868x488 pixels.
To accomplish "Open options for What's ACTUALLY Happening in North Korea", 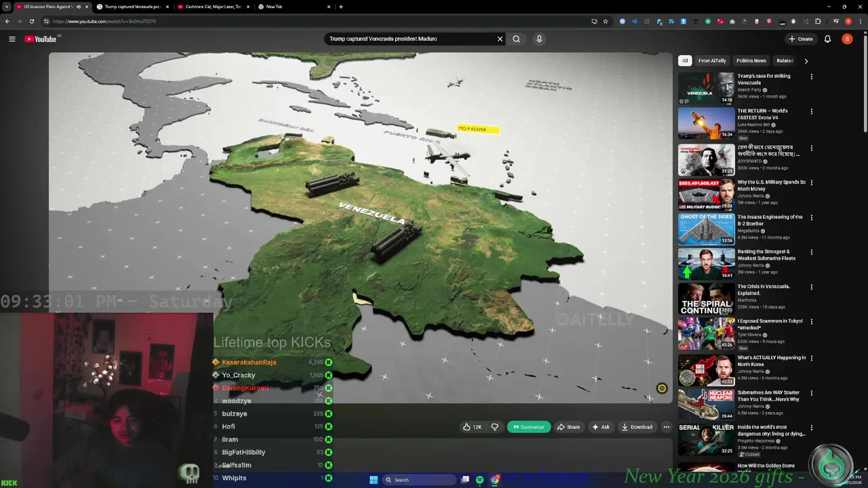I will coord(811,358).
